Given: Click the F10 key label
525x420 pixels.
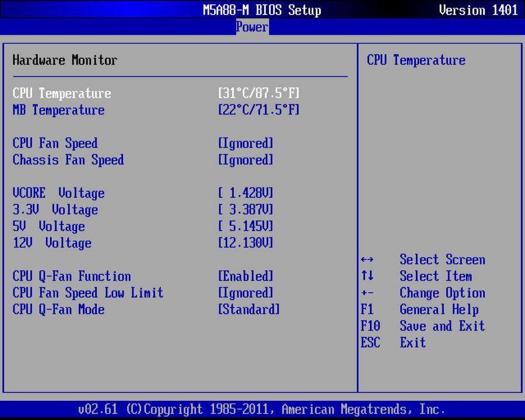Looking at the screenshot, I should (370, 326).
